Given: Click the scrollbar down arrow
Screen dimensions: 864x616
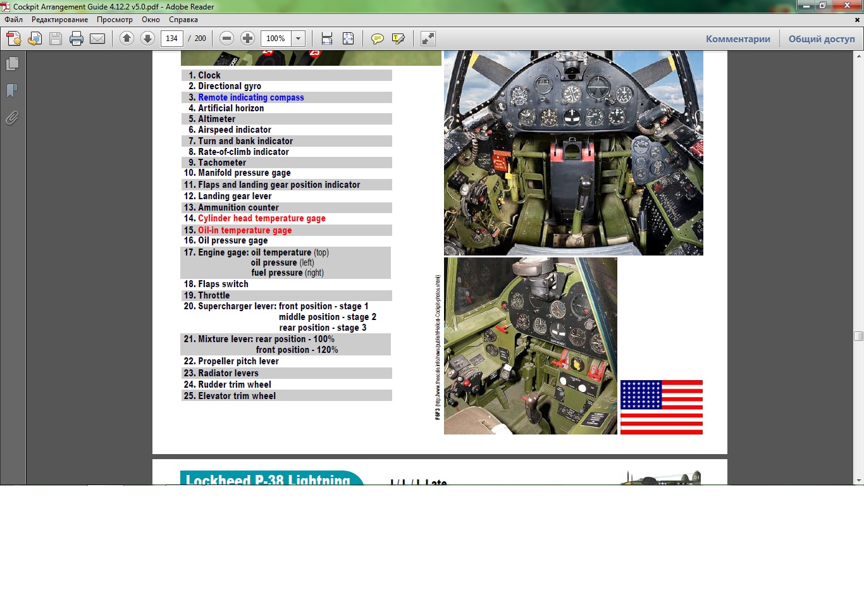Looking at the screenshot, I should [858, 480].
